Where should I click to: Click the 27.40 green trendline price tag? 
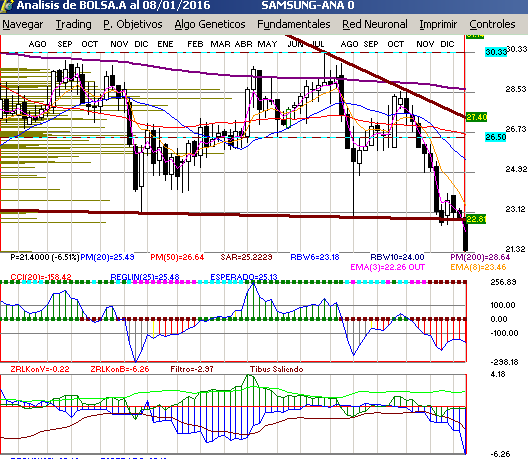476,117
